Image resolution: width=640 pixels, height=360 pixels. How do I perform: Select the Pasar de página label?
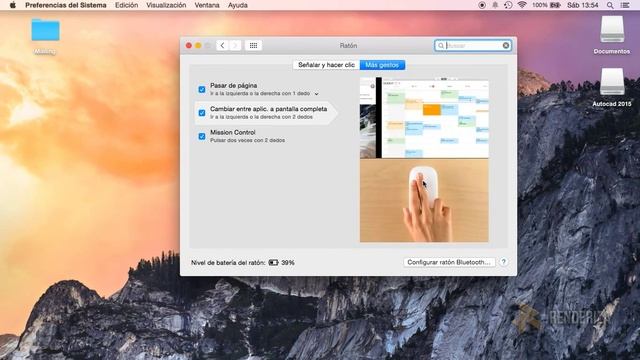(x=233, y=85)
